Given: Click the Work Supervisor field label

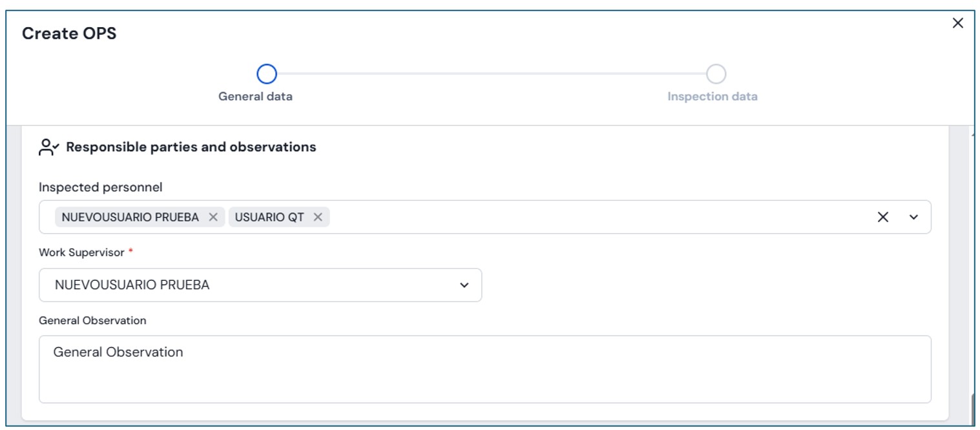Looking at the screenshot, I should click(x=81, y=252).
